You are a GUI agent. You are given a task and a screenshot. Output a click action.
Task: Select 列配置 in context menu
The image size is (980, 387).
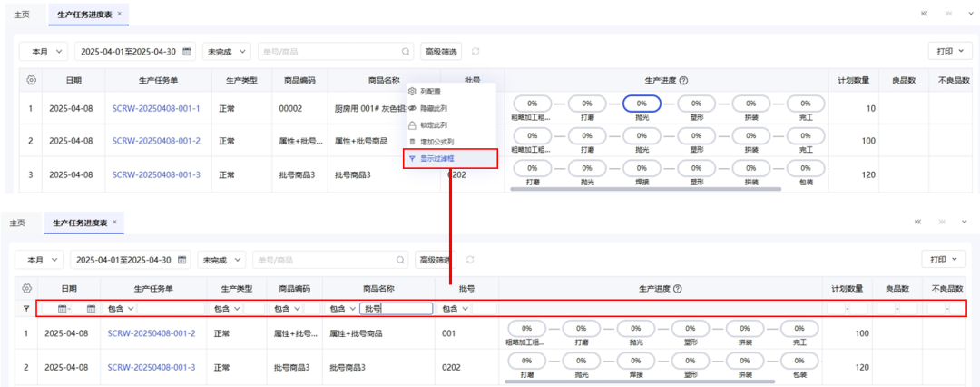coord(451,92)
